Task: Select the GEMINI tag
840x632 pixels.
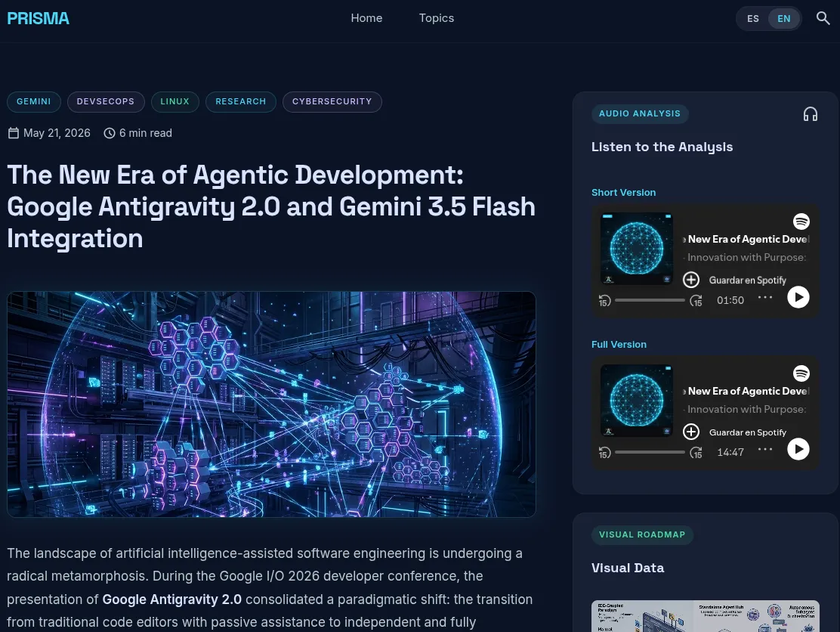Action: [x=34, y=102]
